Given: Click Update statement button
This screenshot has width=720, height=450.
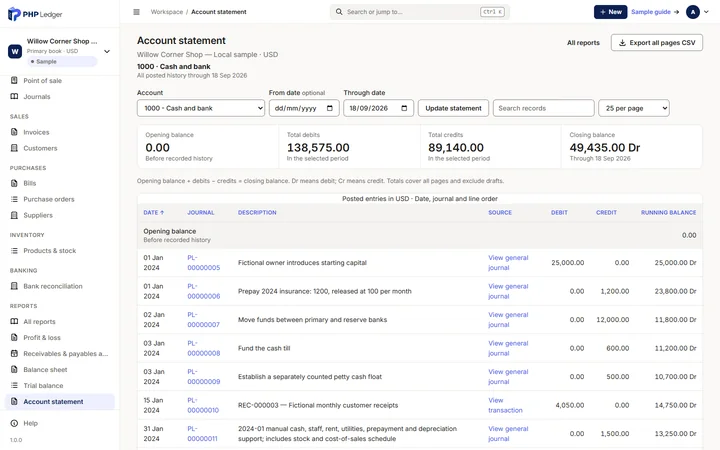Looking at the screenshot, I should coord(453,108).
